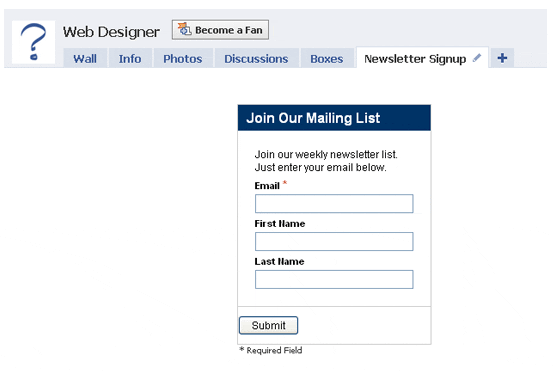This screenshot has width=558, height=371.
Task: Become a Fan of Web Designer
Action: (220, 30)
